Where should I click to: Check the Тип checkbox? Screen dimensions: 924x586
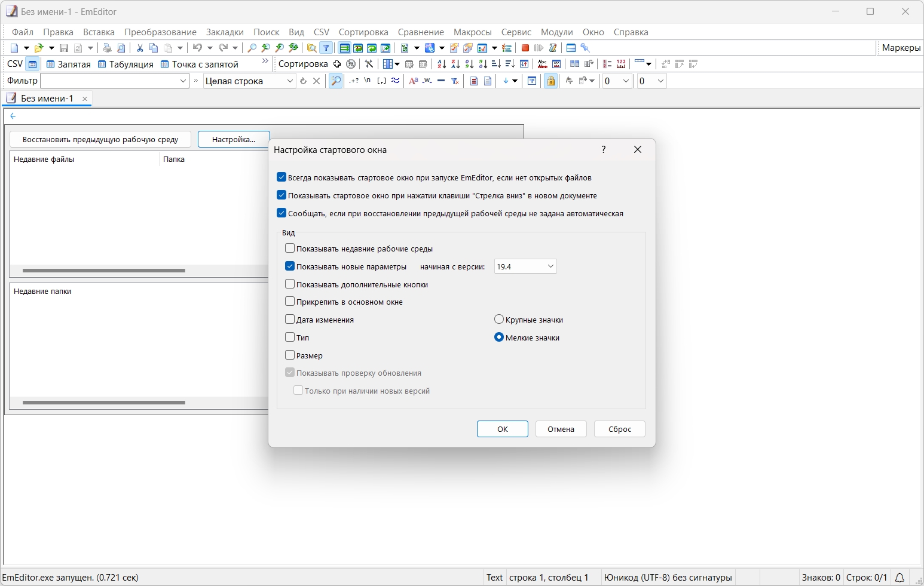(290, 338)
